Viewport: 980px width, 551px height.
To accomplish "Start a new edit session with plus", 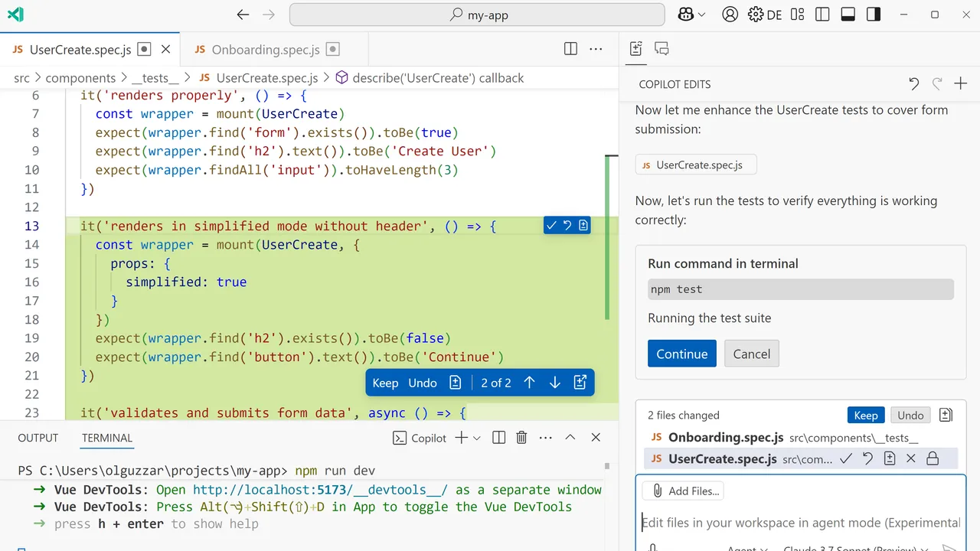I will tap(961, 84).
